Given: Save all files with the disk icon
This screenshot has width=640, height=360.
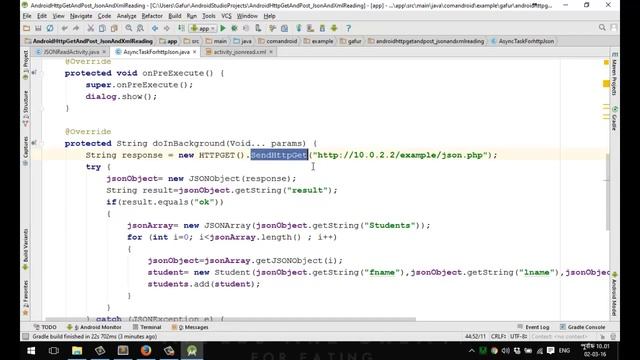Looking at the screenshot, I should point(38,28).
